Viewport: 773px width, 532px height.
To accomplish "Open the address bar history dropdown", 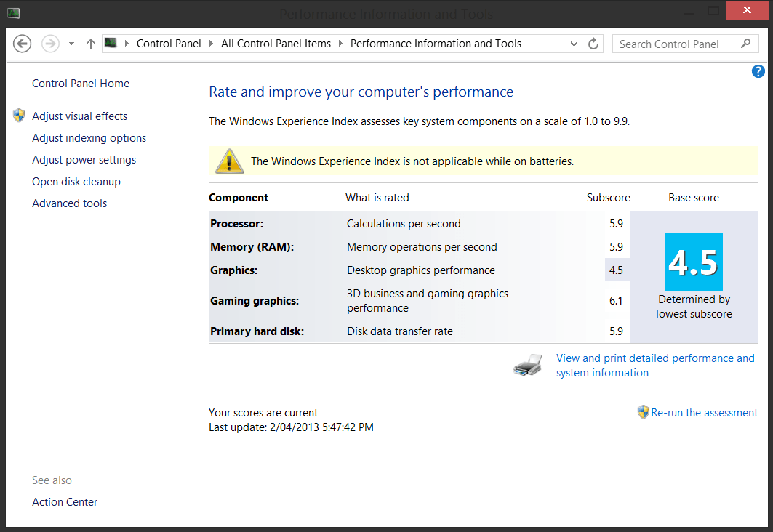I will tap(574, 44).
